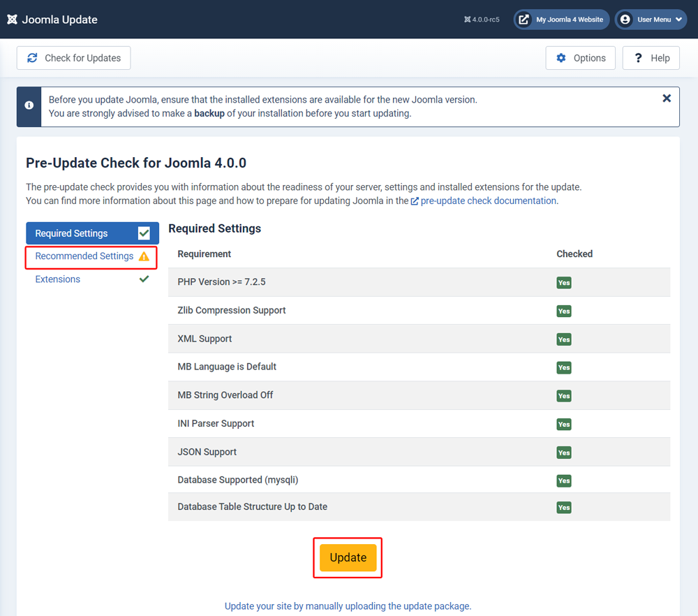Click the Yes badge for Database Table Structure

point(564,507)
